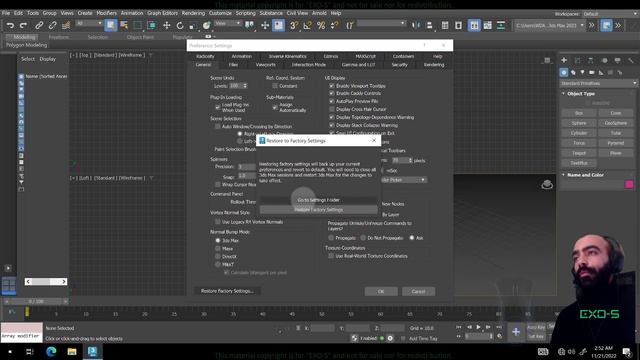Viewport: 640px width, 360px height.
Task: Open Microsoft Edge from the taskbar
Action: [51, 351]
